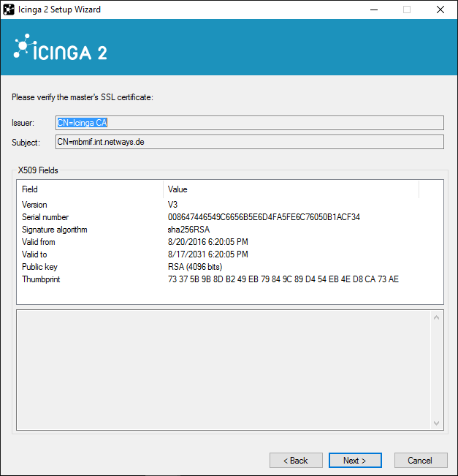Click the RSA (4096 bits) value

click(195, 267)
